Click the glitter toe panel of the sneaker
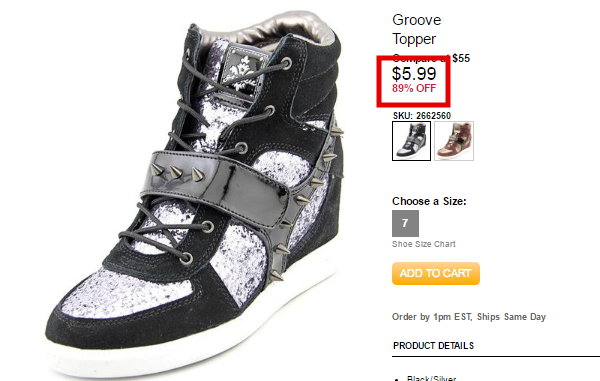This screenshot has height=381, width=600. click(122, 293)
